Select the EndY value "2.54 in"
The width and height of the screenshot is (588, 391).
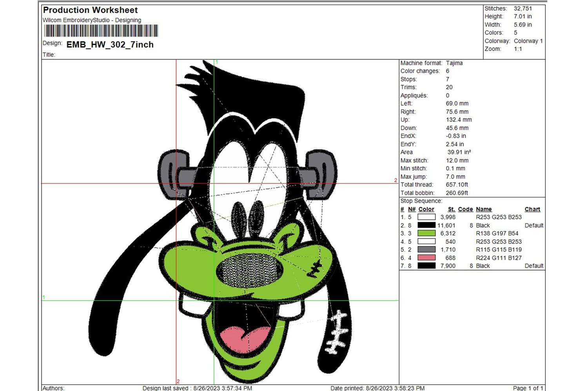[x=455, y=144]
